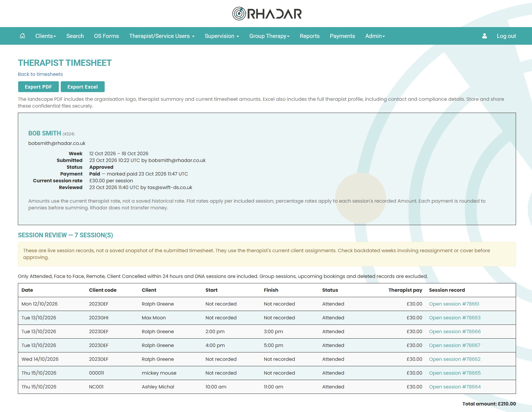Open OS Forms in navbar
Image resolution: width=532 pixels, height=412 pixels.
[x=106, y=36]
